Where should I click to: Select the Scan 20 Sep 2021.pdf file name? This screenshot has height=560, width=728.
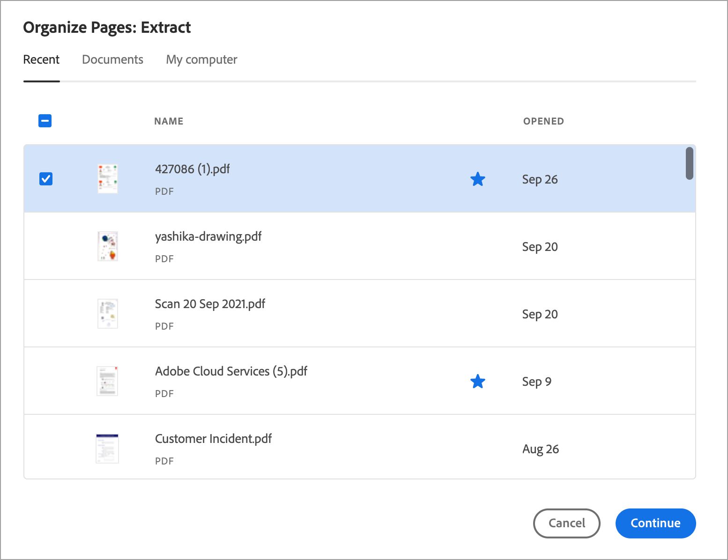tap(210, 304)
